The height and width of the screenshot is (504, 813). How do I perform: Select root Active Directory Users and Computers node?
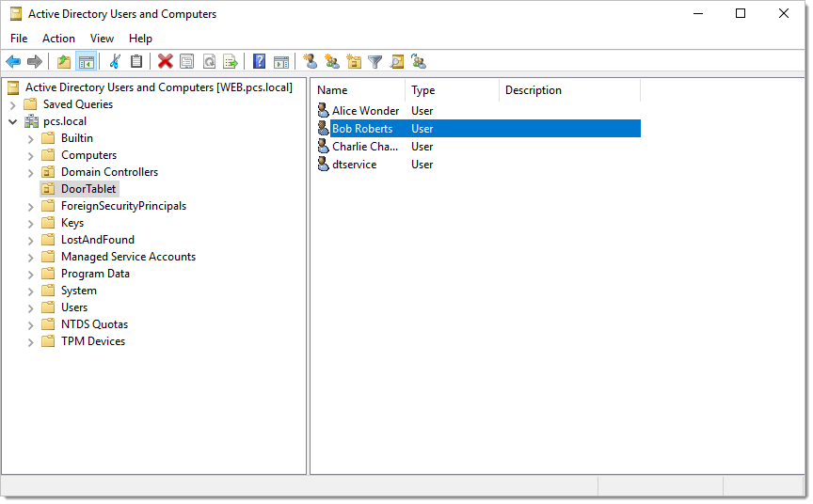coord(159,87)
